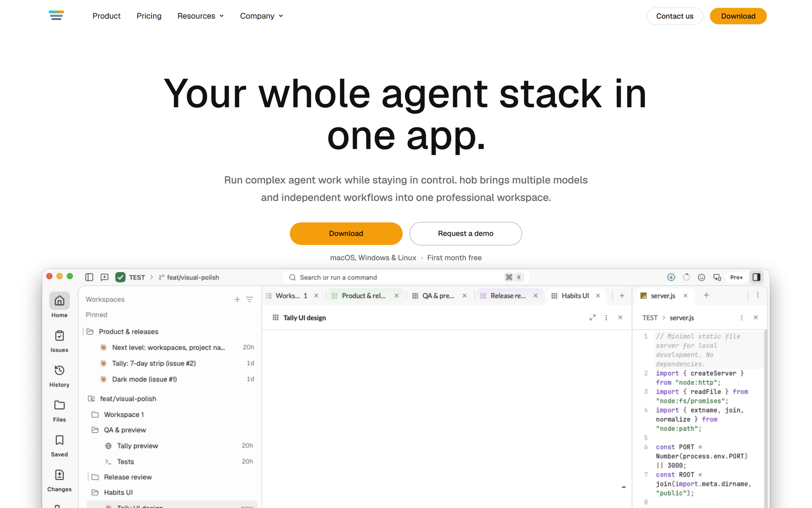Collapse the Product & releases folder
The width and height of the screenshot is (812, 508).
pos(90,331)
